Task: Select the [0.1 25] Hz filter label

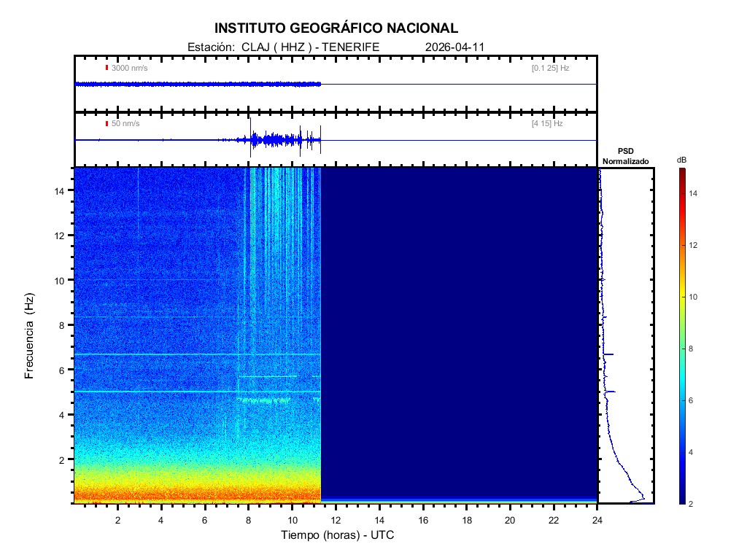Action: coord(550,68)
